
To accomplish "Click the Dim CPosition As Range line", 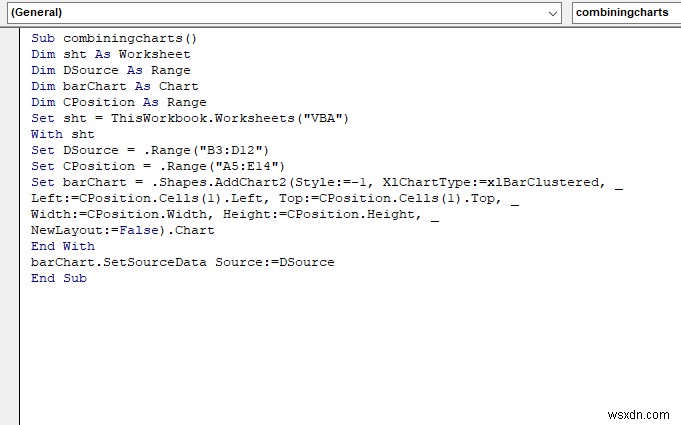I will (x=118, y=102).
